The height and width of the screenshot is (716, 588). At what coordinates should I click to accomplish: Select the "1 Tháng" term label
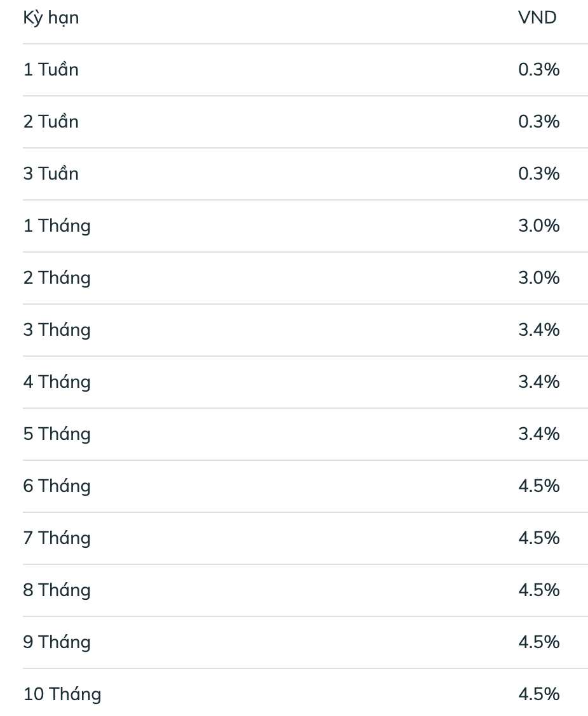pos(57,226)
